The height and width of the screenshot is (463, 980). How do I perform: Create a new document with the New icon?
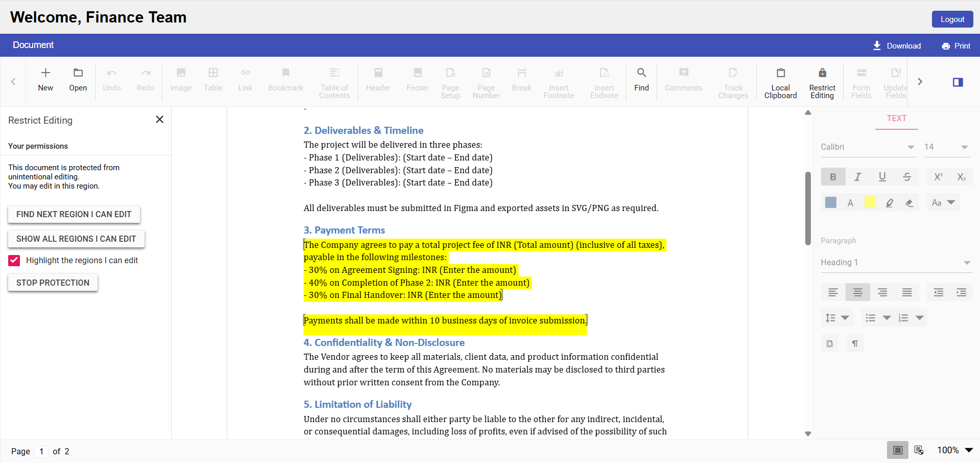45,80
